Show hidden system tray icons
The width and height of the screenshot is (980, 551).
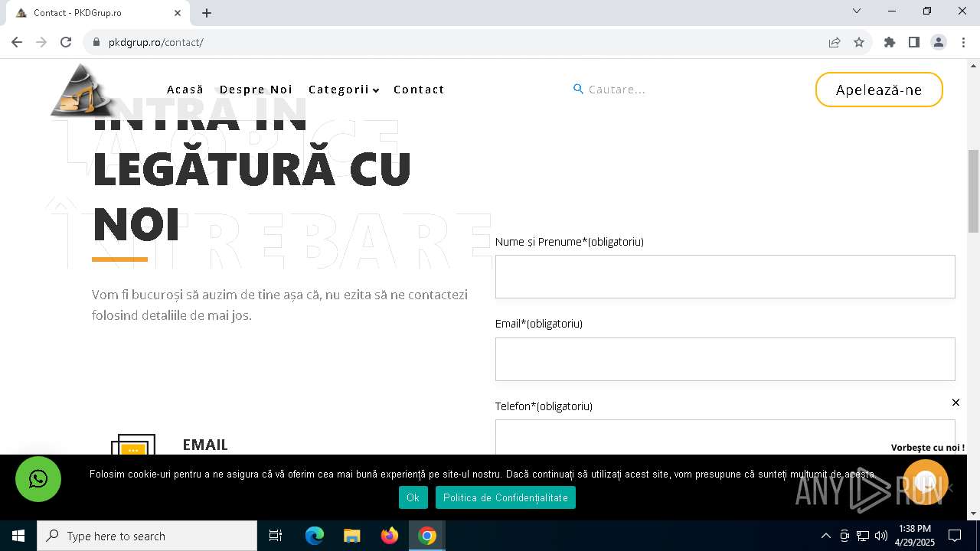coord(825,536)
